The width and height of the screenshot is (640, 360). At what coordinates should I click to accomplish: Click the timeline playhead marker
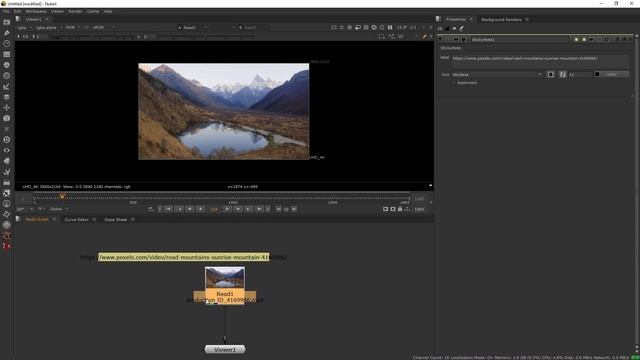(62, 196)
